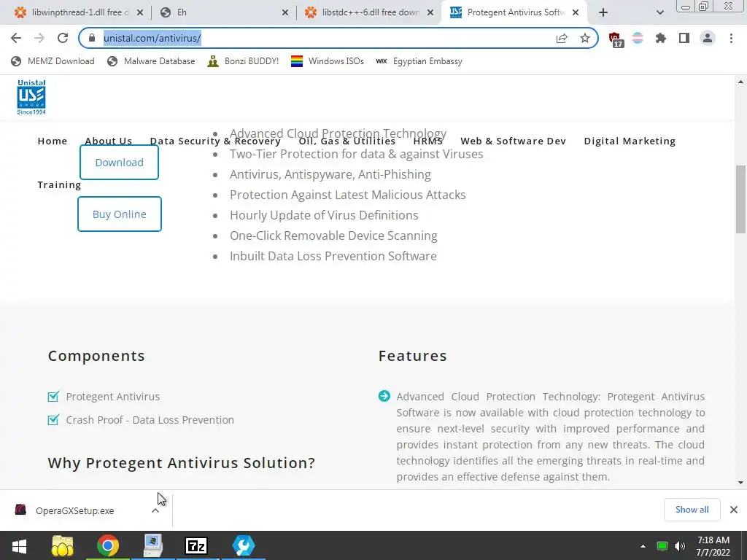Image resolution: width=747 pixels, height=560 pixels.
Task: Close the Eh tab
Action: (x=285, y=13)
